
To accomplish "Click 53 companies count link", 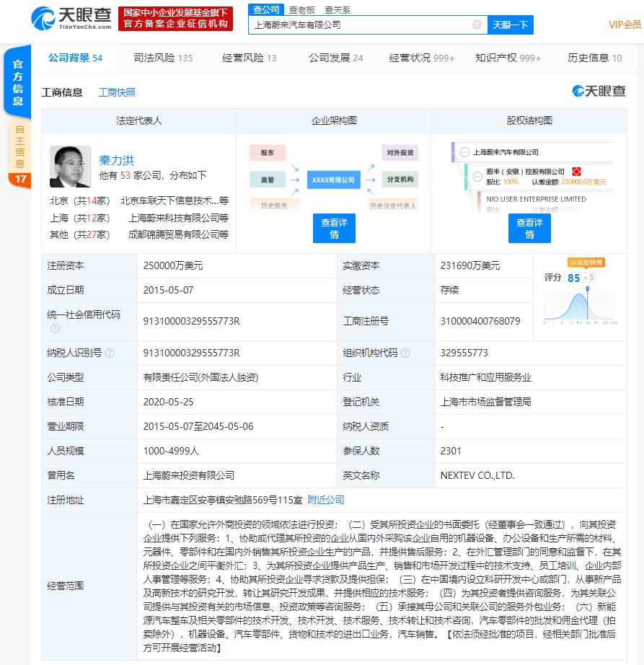I will [x=125, y=175].
